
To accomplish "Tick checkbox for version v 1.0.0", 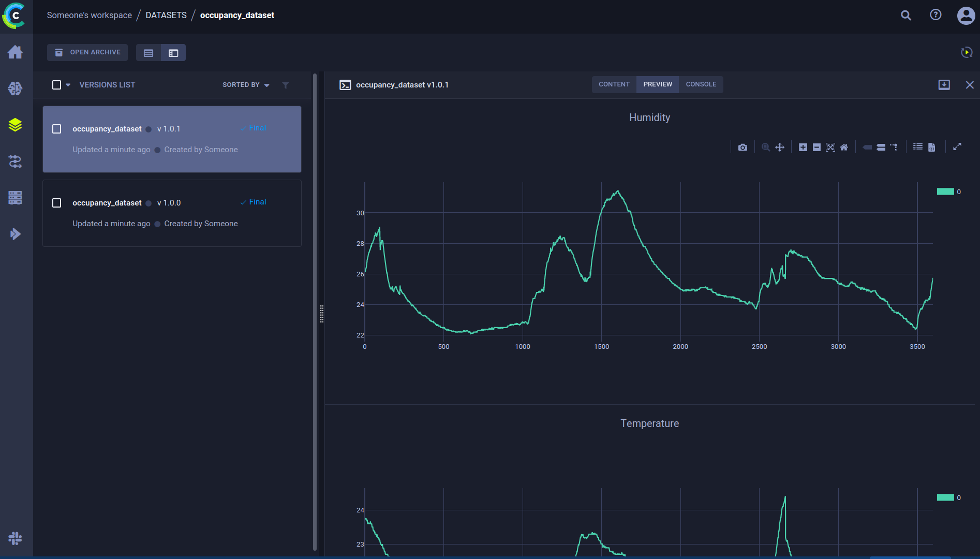I will 57,203.
